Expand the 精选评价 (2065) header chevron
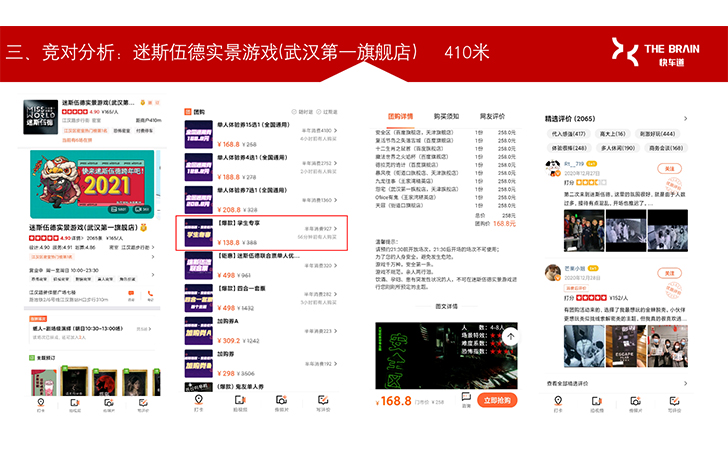The height and width of the screenshot is (456, 728). point(685,119)
